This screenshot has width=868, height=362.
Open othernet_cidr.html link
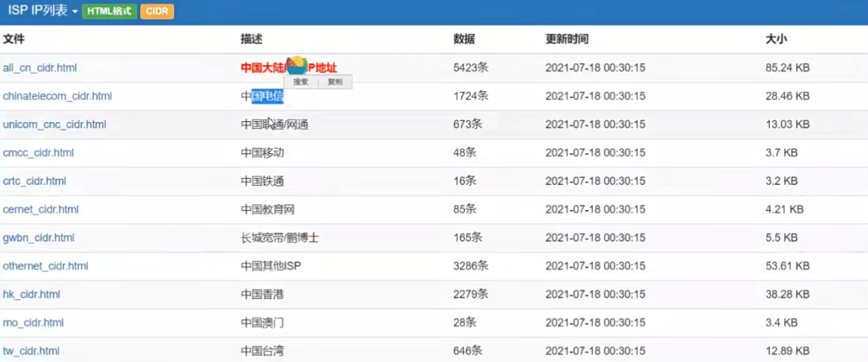[x=45, y=266]
